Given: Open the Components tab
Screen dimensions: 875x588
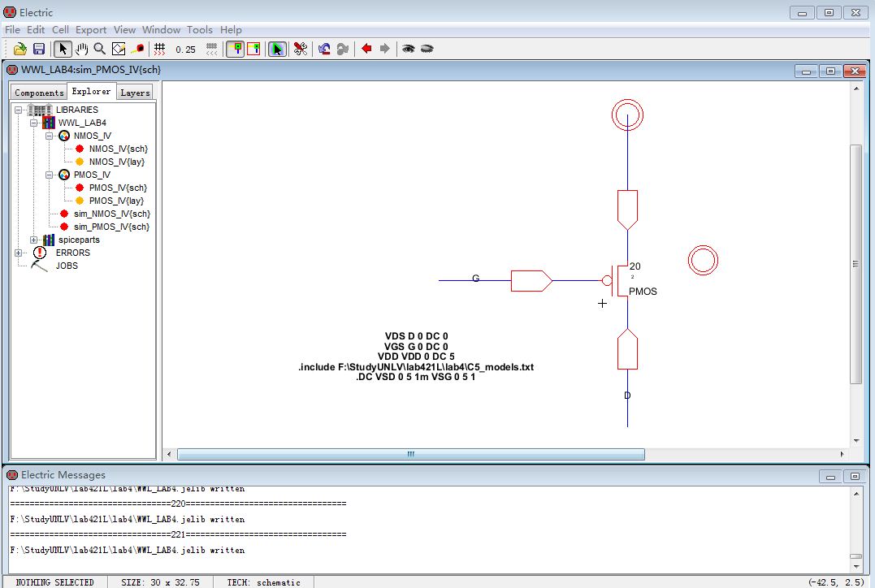Looking at the screenshot, I should [39, 93].
